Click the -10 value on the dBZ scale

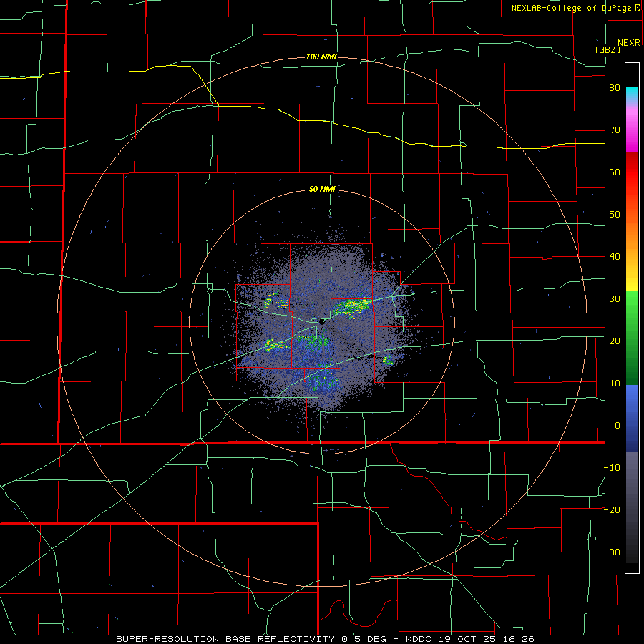coord(612,467)
